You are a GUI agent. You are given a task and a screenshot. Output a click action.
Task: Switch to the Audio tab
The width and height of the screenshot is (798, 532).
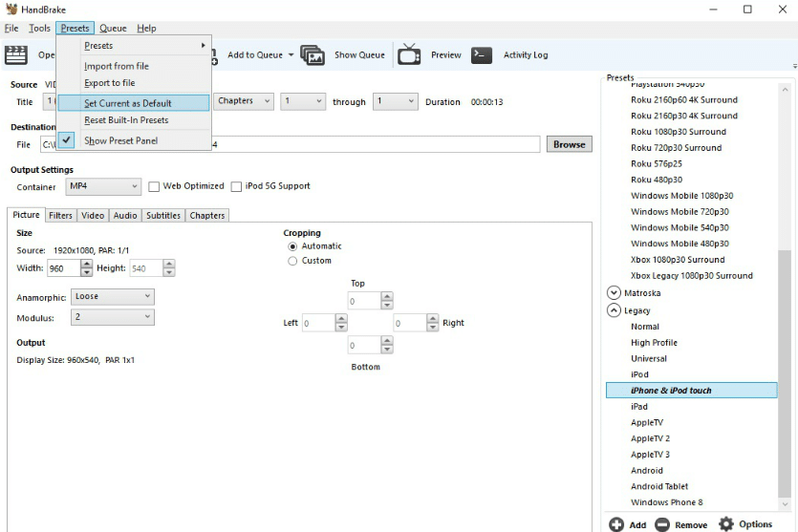click(x=125, y=215)
